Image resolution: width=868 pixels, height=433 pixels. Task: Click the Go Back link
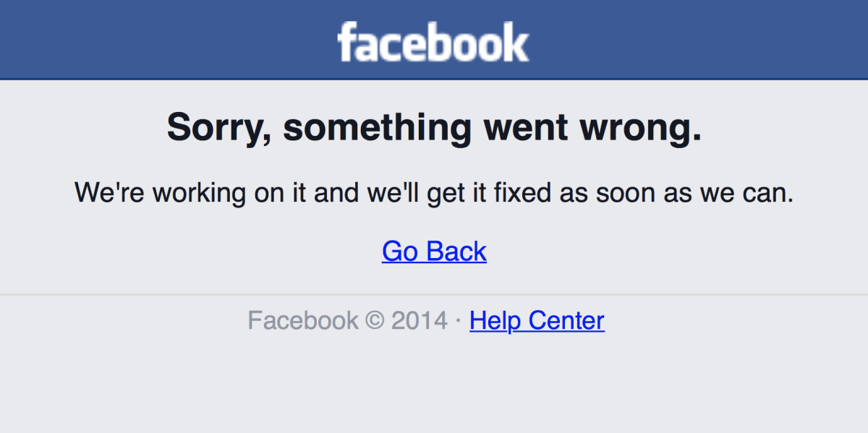click(x=434, y=251)
